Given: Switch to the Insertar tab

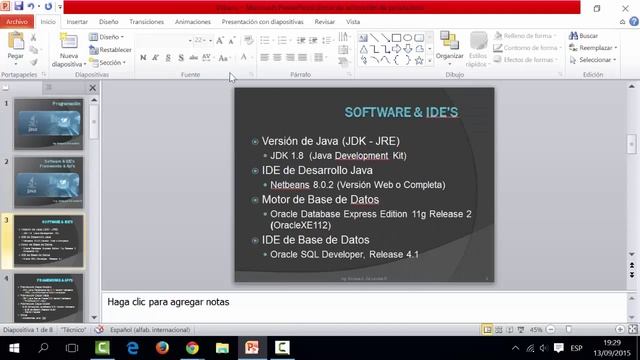Looking at the screenshot, I should point(77,22).
